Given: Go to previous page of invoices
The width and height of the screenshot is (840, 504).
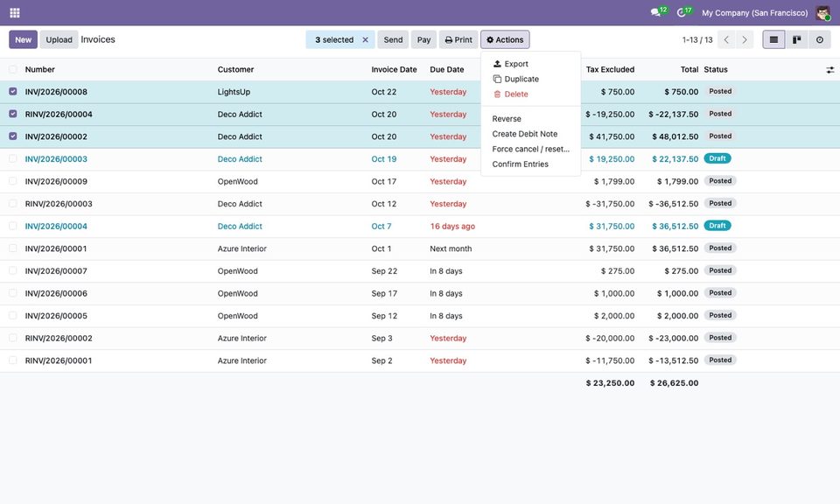Looking at the screenshot, I should (726, 39).
